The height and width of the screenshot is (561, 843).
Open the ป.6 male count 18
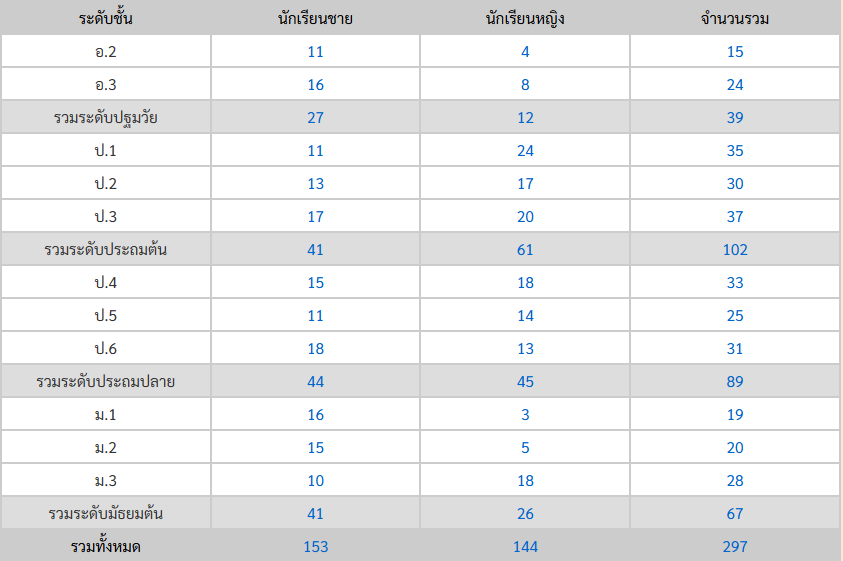(316, 349)
